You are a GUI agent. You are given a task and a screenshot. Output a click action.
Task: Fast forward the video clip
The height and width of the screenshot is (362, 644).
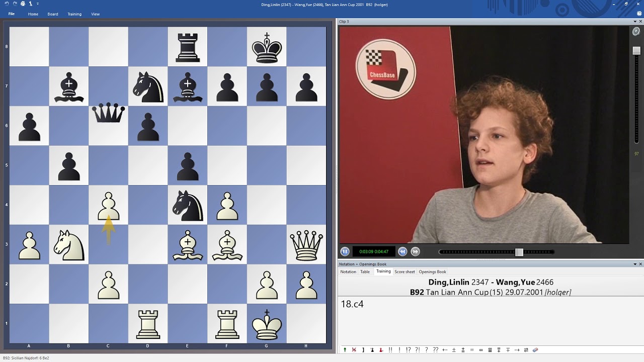click(415, 251)
